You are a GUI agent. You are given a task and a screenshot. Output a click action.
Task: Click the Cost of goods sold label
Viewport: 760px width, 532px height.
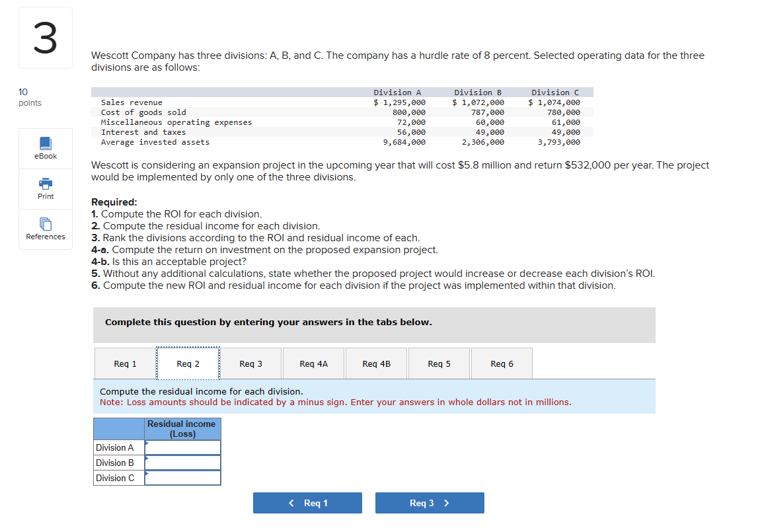point(143,112)
